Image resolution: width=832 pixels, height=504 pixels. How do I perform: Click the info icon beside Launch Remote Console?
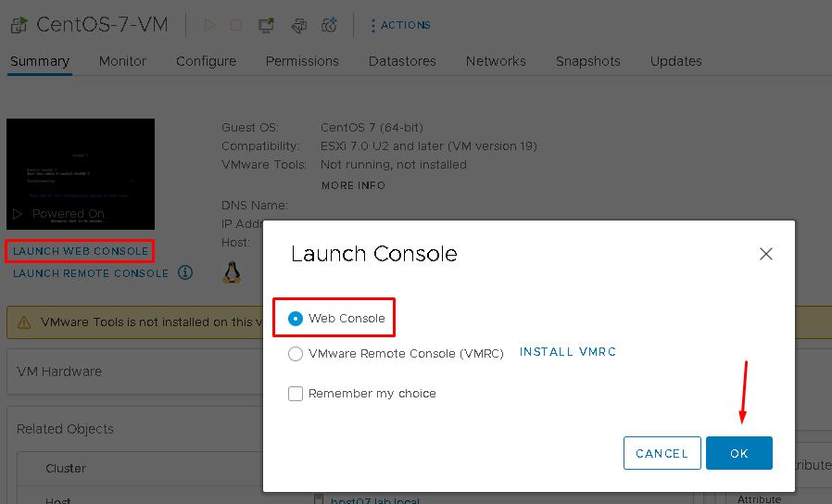coord(185,272)
